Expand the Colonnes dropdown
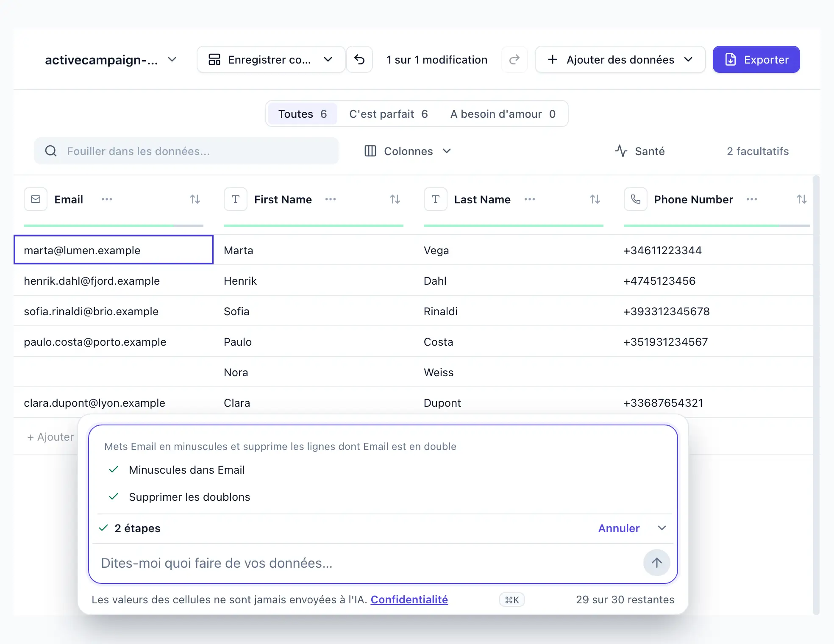The height and width of the screenshot is (644, 834). coord(408,151)
